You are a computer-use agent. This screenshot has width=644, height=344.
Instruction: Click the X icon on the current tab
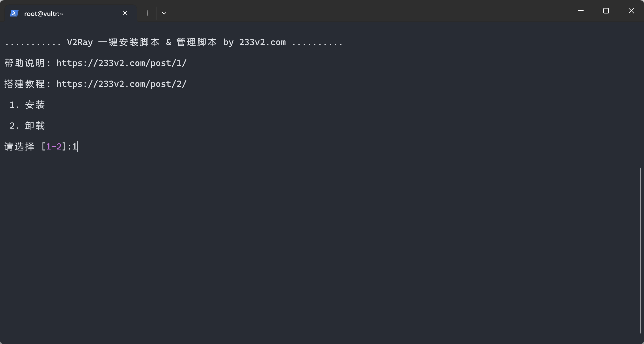[x=125, y=13]
